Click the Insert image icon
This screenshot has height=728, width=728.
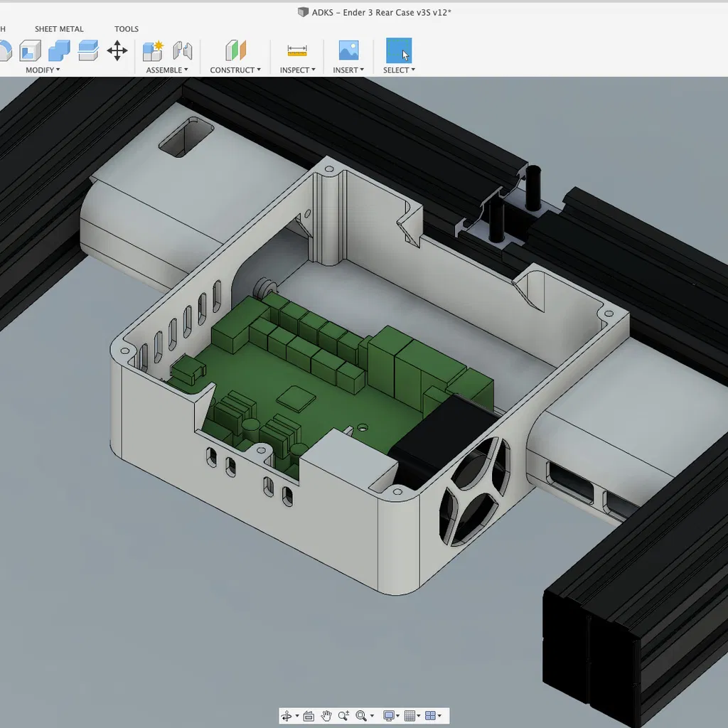[x=348, y=50]
